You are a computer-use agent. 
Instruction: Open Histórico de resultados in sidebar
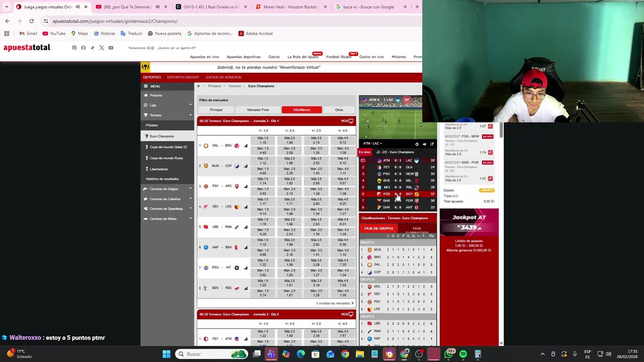162,179
